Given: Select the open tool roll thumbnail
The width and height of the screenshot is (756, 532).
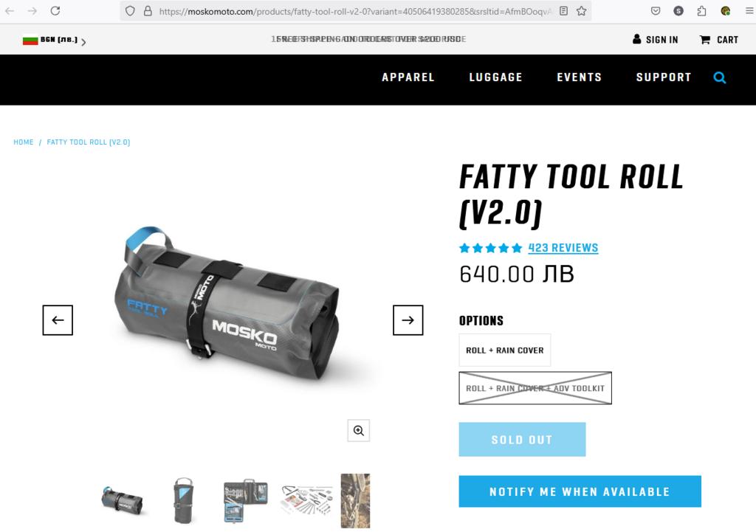Looking at the screenshot, I should [x=246, y=501].
